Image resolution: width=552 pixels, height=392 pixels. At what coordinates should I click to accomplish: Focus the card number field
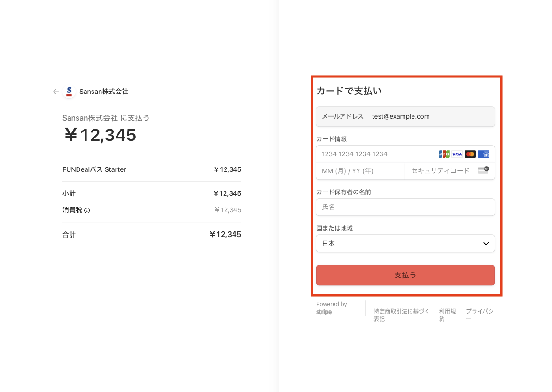pyautogui.click(x=405, y=154)
